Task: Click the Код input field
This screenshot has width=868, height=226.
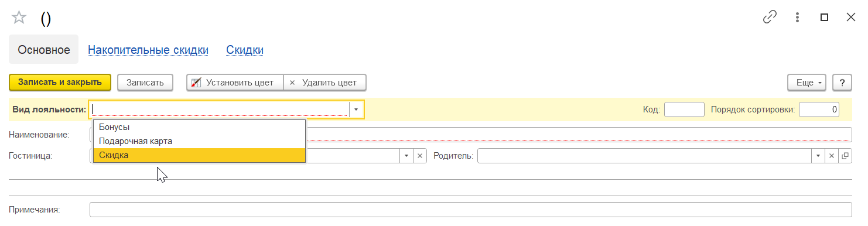Action: (x=684, y=109)
